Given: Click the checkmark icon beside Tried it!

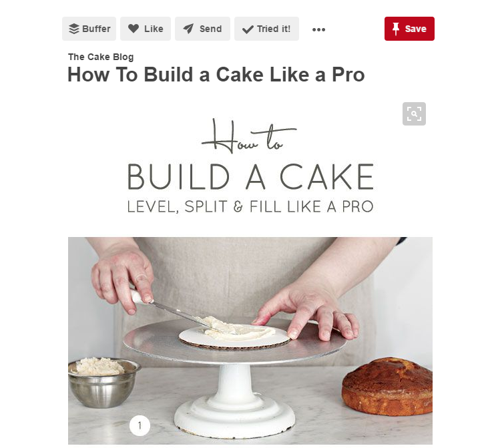Looking at the screenshot, I should 248,29.
